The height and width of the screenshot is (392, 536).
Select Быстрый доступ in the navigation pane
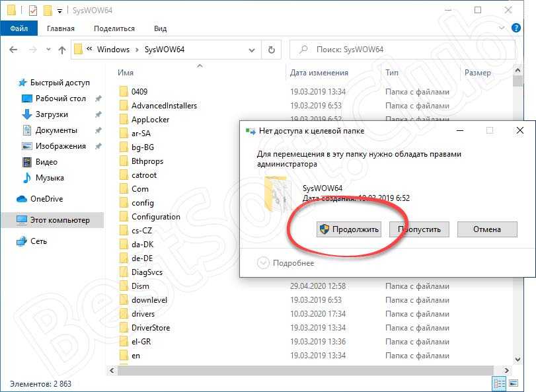point(54,83)
